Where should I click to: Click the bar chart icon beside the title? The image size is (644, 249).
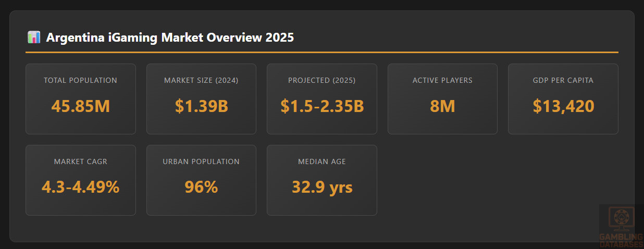pyautogui.click(x=34, y=38)
